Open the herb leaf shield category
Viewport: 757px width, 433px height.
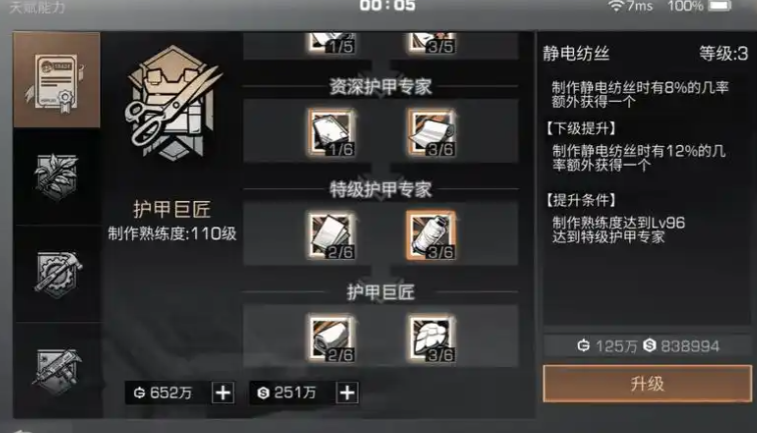click(56, 177)
